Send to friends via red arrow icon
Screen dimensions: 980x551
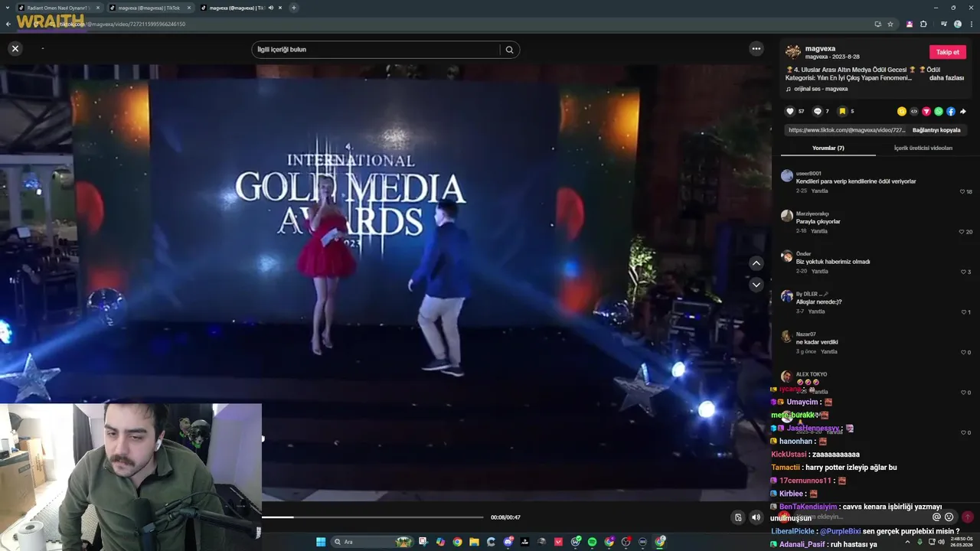(x=926, y=111)
